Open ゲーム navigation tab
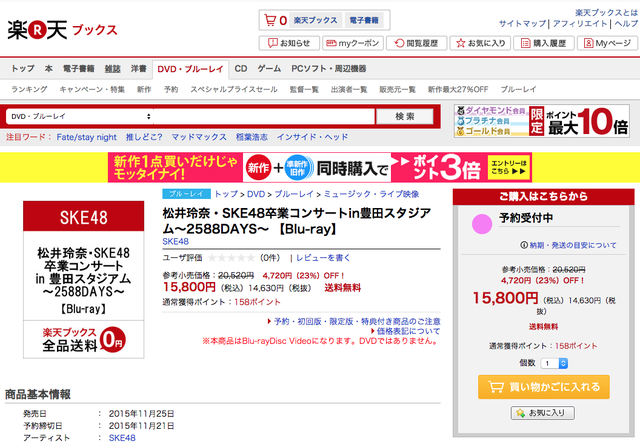The width and height of the screenshot is (640, 444). [x=269, y=69]
